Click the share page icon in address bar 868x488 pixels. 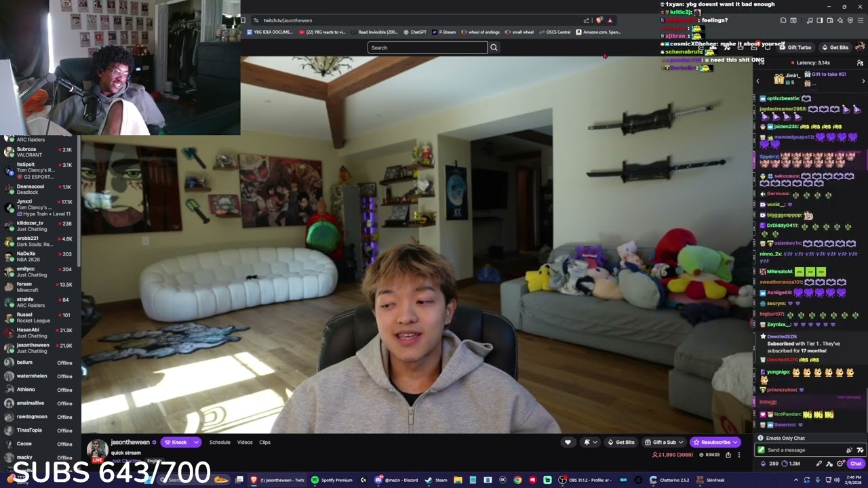tap(587, 20)
